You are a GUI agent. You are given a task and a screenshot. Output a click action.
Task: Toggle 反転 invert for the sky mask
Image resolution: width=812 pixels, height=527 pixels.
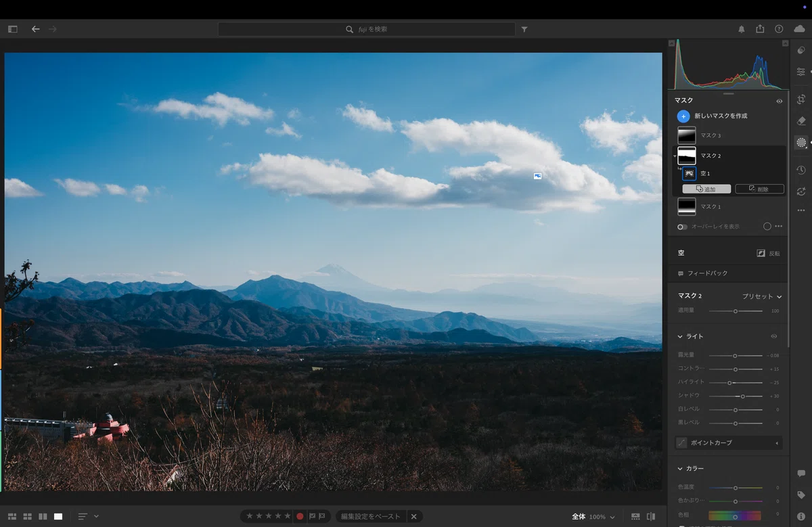click(x=769, y=253)
